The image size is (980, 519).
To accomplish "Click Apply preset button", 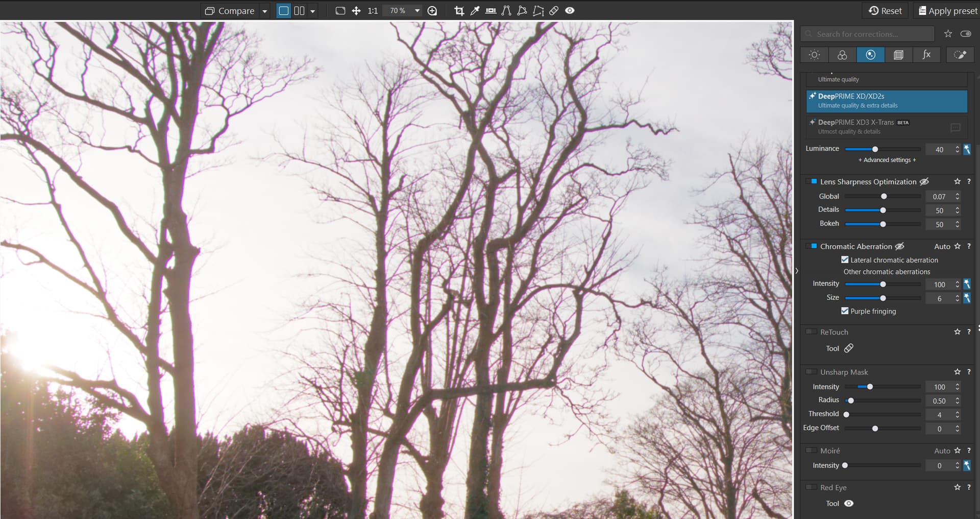I will 947,11.
